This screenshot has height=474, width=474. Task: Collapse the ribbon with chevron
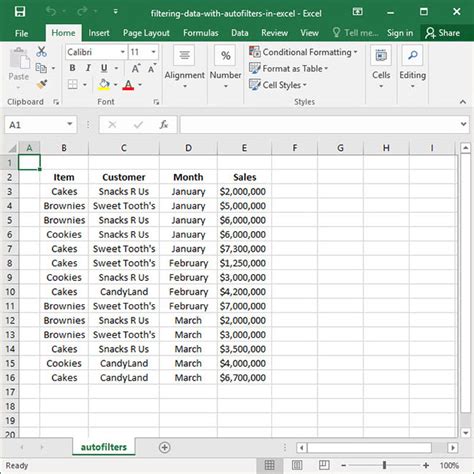click(463, 102)
